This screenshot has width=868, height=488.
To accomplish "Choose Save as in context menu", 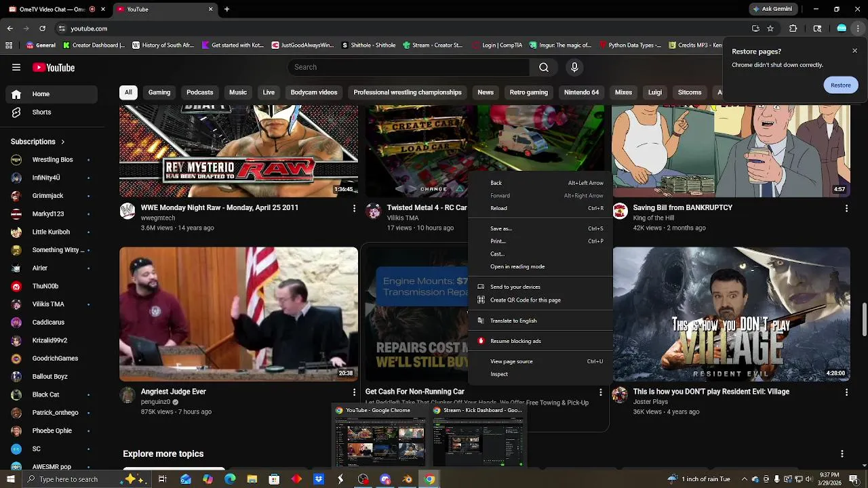I will pyautogui.click(x=540, y=229).
